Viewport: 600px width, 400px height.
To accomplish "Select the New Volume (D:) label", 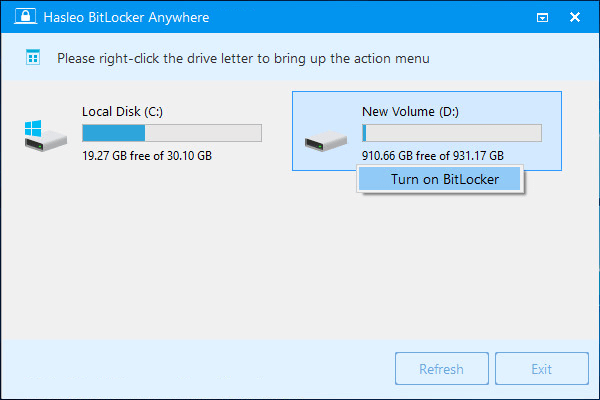I will (x=410, y=111).
